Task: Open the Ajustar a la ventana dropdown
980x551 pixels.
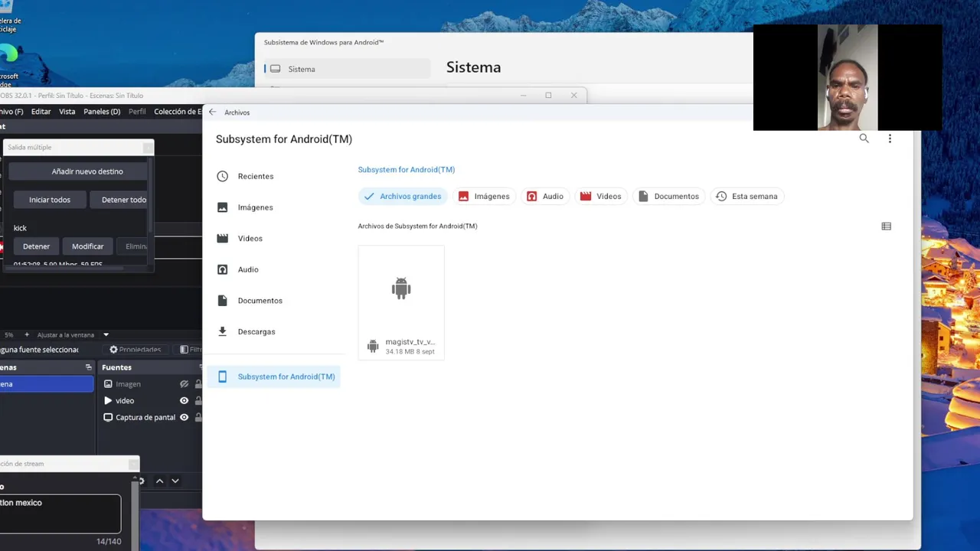Action: (73, 334)
